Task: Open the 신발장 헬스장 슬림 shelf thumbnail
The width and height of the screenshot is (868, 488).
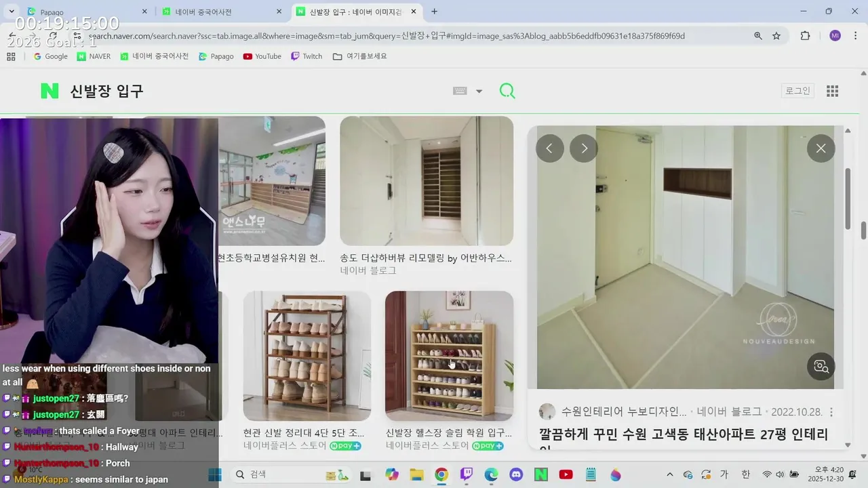Action: coord(449,356)
